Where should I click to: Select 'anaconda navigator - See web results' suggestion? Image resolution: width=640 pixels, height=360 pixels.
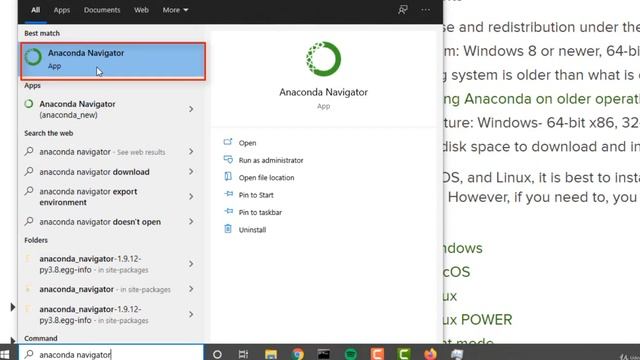coord(101,152)
